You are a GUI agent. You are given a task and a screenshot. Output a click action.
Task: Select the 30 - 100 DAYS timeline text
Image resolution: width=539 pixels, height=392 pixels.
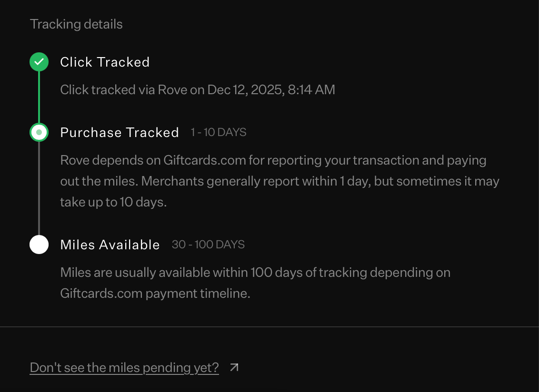tap(208, 244)
